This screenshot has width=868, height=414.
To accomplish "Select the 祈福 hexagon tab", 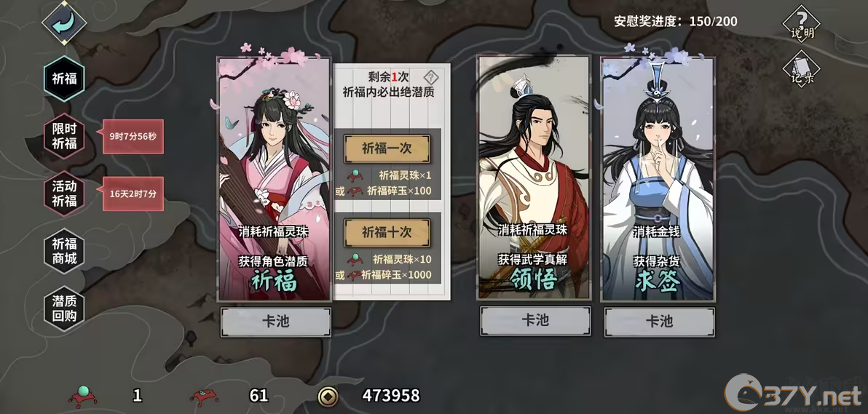I will point(64,79).
